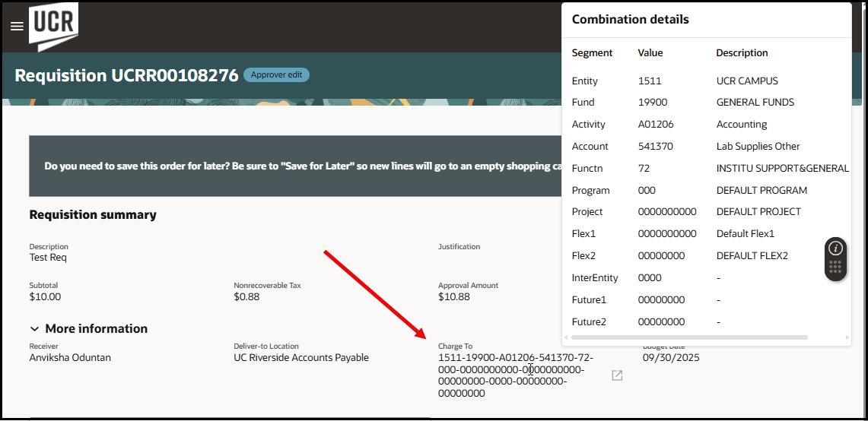Image resolution: width=868 pixels, height=421 pixels.
Task: Click the Value column header
Action: point(650,53)
